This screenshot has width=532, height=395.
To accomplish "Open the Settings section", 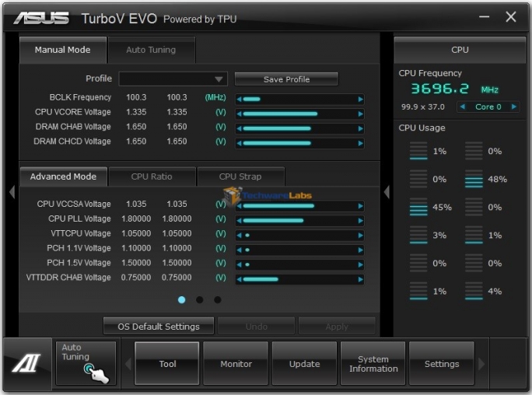I will [x=442, y=363].
